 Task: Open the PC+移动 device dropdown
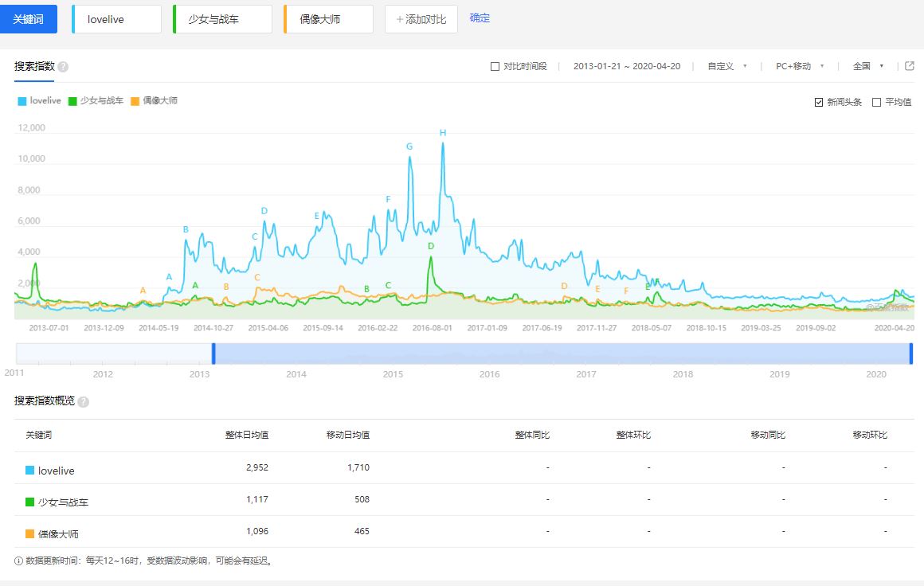coord(800,67)
